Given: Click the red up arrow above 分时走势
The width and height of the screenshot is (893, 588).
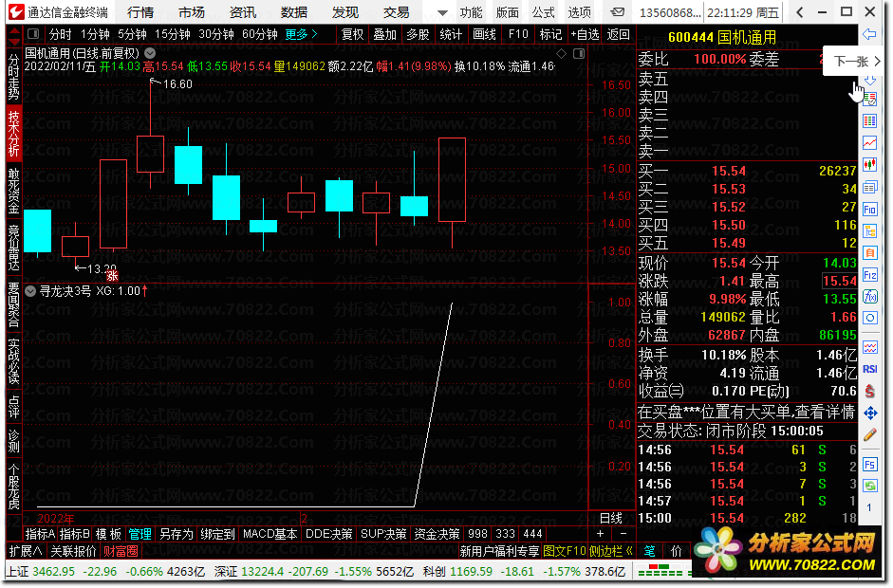Looking at the screenshot, I should tap(14, 31).
